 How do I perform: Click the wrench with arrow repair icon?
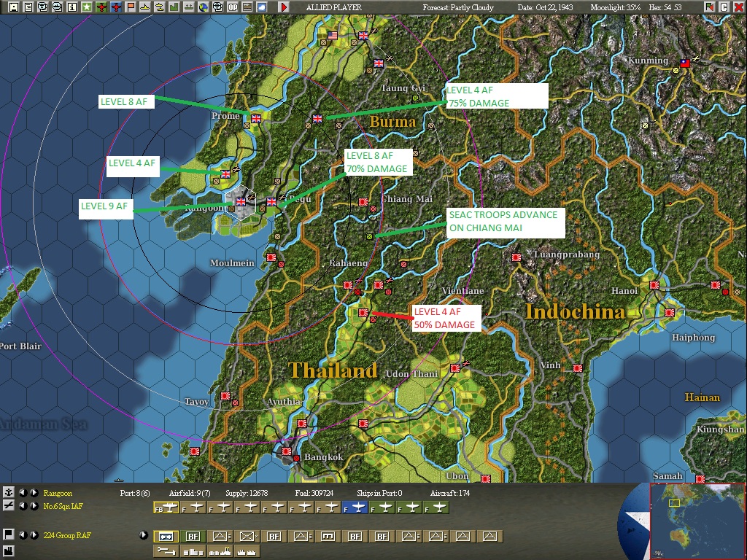click(x=166, y=551)
